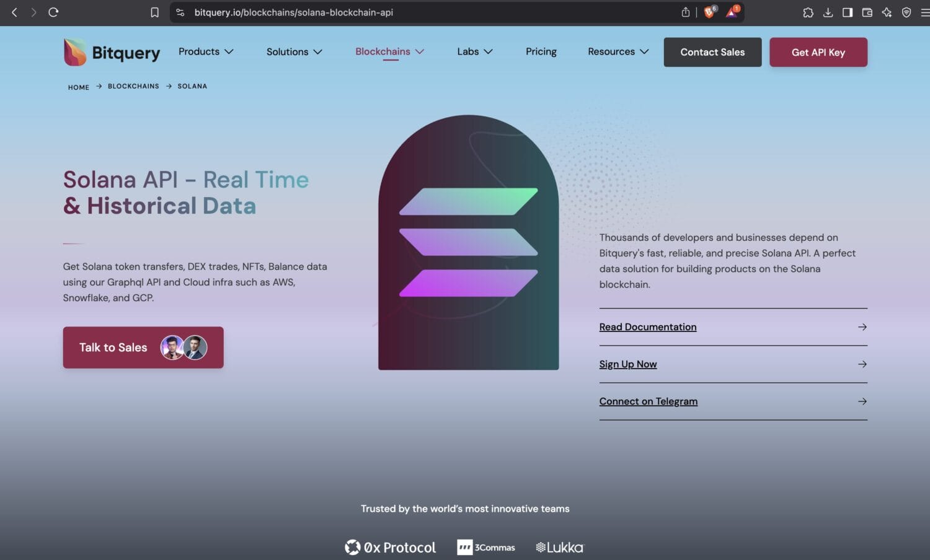Click the Talk to Sales button

point(143,348)
